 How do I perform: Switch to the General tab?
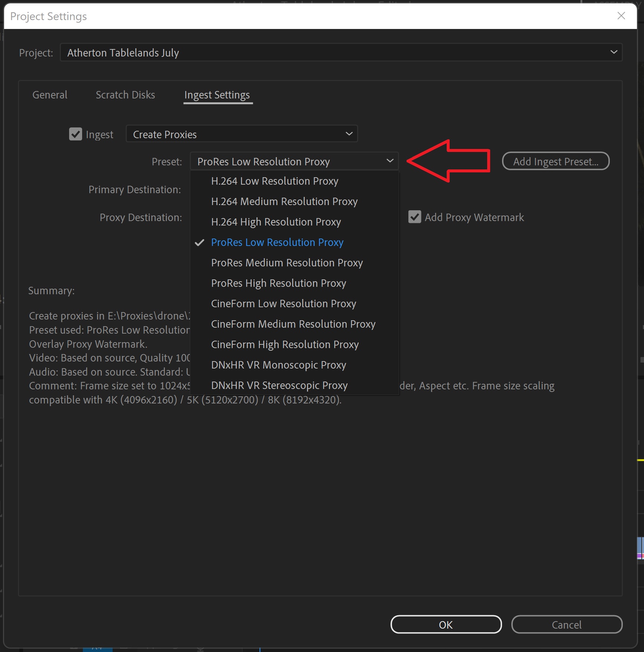click(49, 95)
